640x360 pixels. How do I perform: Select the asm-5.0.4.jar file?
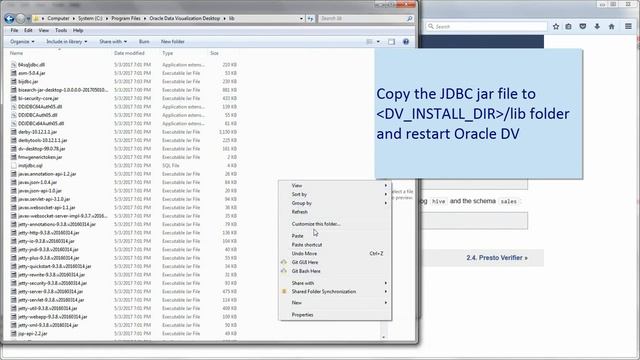pyautogui.click(x=31, y=73)
